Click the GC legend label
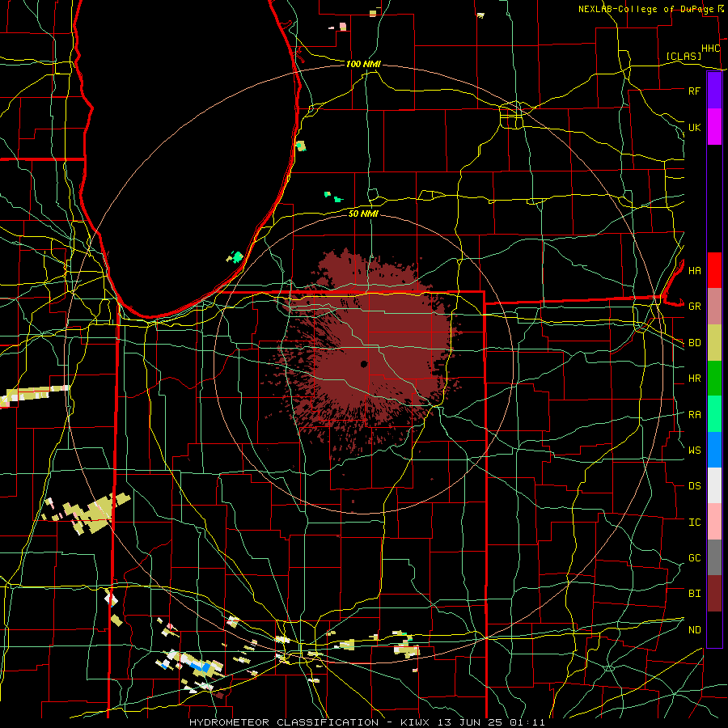The image size is (728, 728). pyautogui.click(x=694, y=557)
